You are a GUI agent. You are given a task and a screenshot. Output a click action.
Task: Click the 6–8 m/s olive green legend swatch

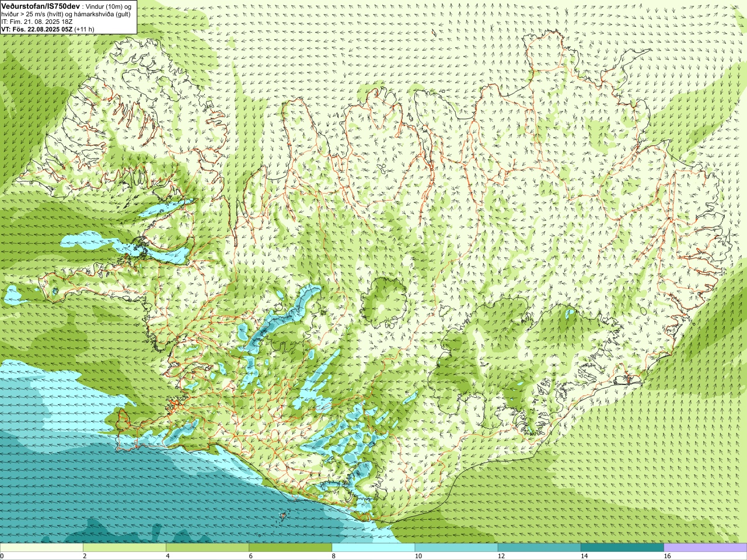(290, 548)
